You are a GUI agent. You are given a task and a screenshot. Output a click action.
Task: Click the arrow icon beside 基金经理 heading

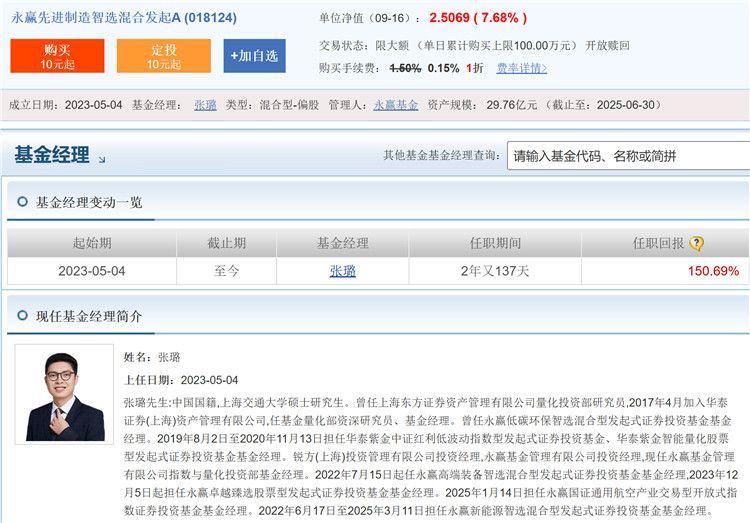tap(102, 159)
